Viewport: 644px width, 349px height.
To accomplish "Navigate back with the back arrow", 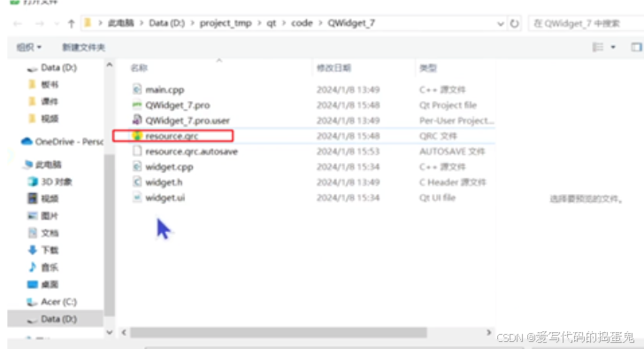I will (18, 24).
